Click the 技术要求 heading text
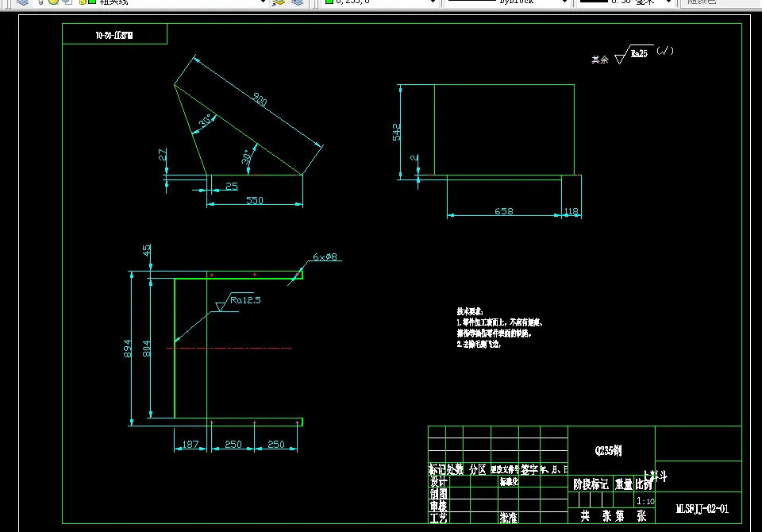 coord(469,311)
